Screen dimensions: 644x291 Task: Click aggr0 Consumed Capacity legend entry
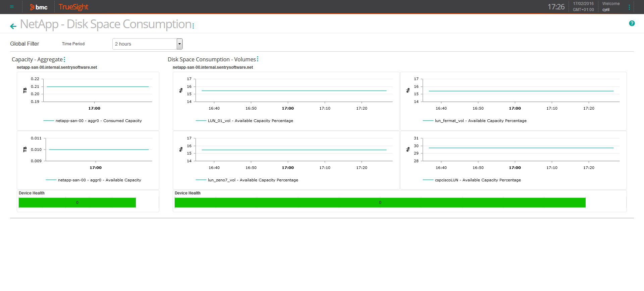click(93, 121)
